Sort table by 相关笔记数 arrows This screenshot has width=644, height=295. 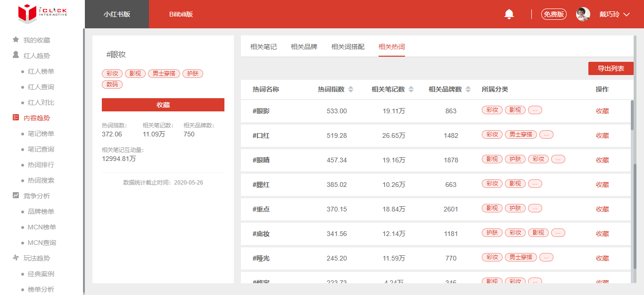(411, 90)
